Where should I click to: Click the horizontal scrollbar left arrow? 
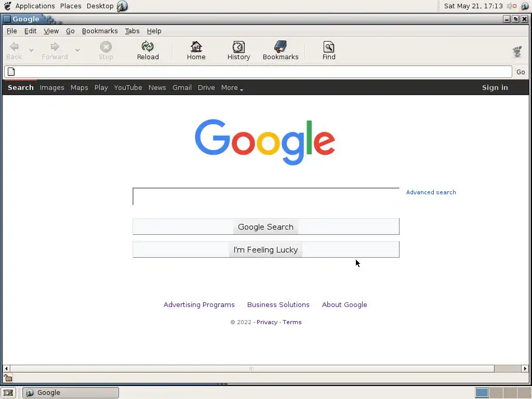tap(6, 368)
